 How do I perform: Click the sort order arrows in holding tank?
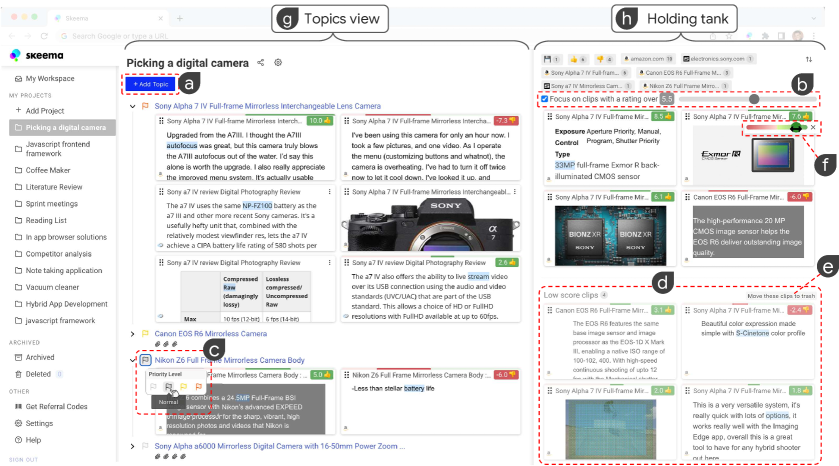click(x=809, y=59)
